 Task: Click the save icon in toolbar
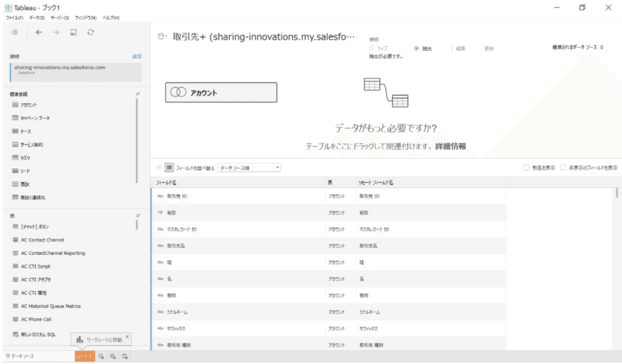click(x=73, y=32)
